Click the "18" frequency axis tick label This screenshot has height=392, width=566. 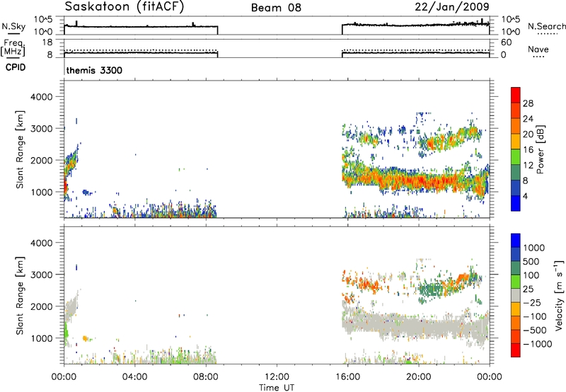coord(47,42)
